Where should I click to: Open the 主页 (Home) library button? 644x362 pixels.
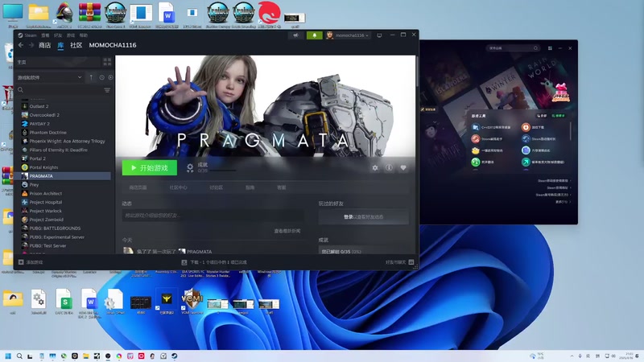point(57,62)
